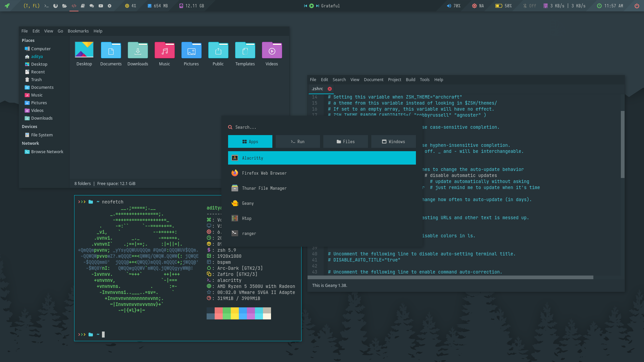This screenshot has height=362, width=644.
Task: Click the Search input field in the launcher
Action: pos(302,127)
